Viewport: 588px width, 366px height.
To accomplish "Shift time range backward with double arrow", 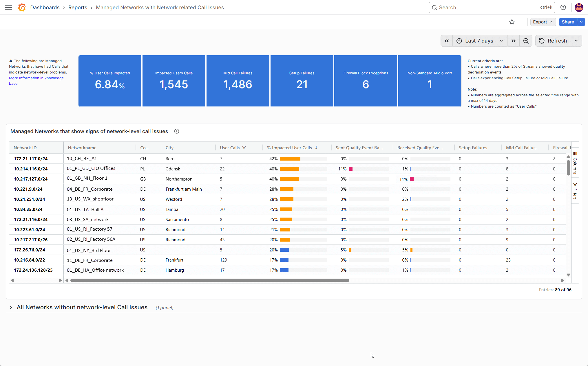I will pyautogui.click(x=447, y=41).
